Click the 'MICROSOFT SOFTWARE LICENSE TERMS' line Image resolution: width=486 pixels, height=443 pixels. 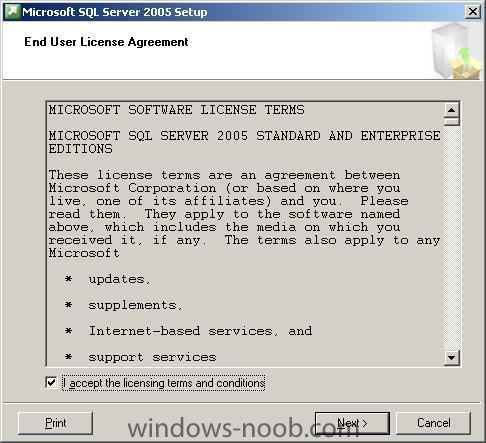pos(176,110)
